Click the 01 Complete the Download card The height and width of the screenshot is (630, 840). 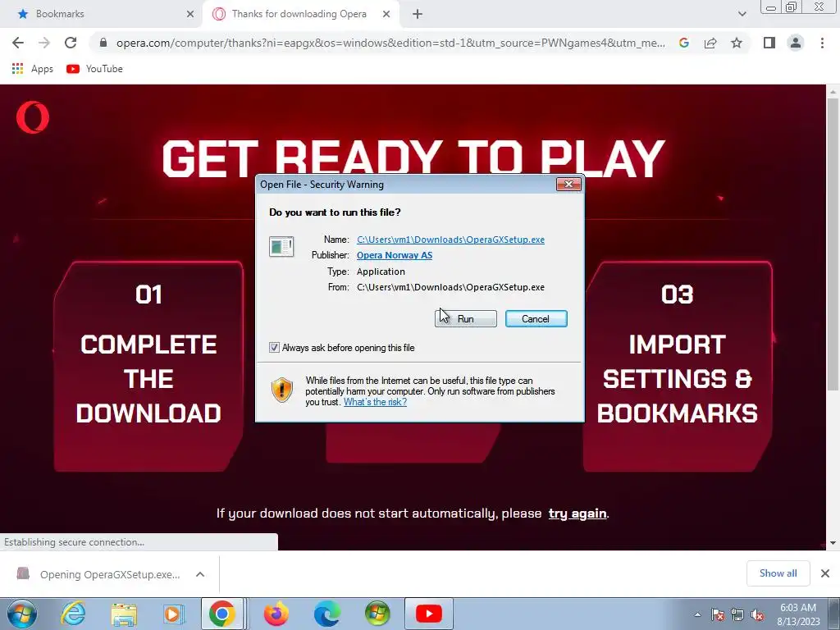[x=148, y=367]
